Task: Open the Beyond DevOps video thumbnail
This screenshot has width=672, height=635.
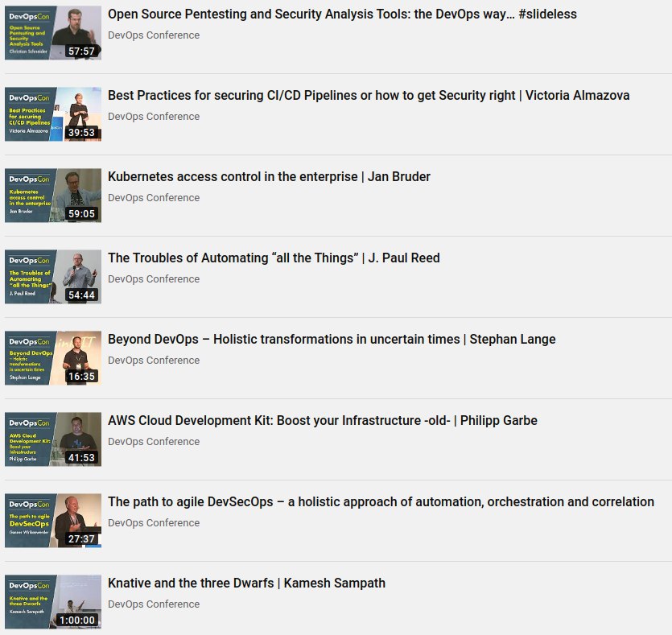Action: coord(53,358)
